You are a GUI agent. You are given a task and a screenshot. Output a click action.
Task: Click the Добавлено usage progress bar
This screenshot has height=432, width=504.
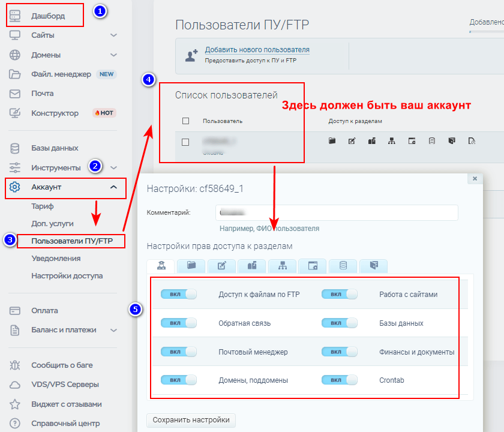(x=487, y=31)
